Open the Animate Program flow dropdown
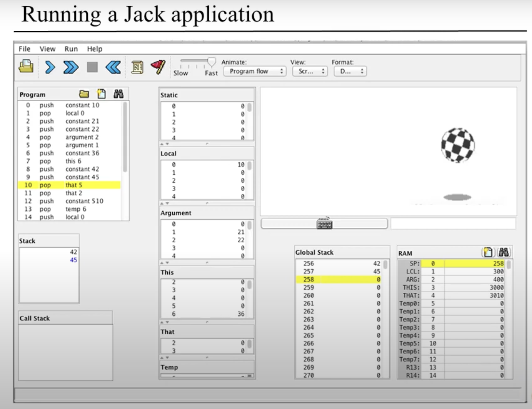The height and width of the screenshot is (409, 532). point(255,71)
